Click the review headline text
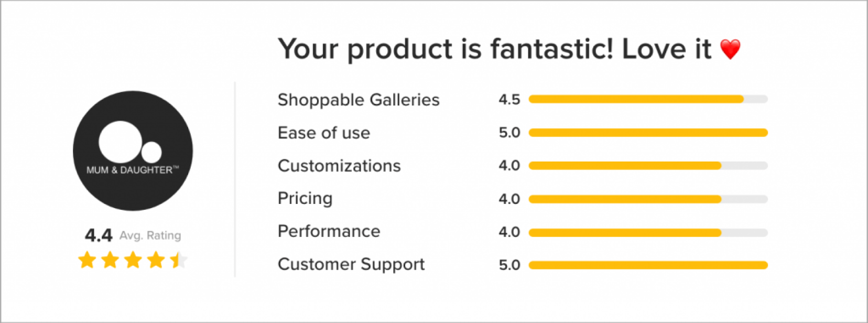Viewport: 868px width, 323px height. pos(494,49)
